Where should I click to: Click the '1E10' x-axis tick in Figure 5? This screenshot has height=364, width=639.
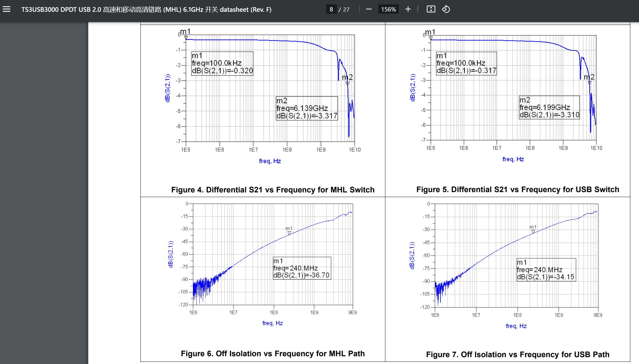coord(596,148)
